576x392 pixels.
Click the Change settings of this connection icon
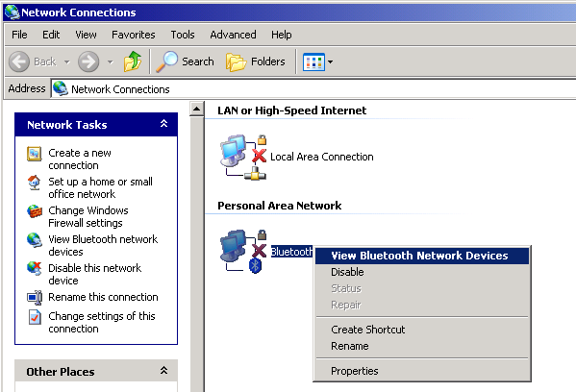[x=35, y=317]
